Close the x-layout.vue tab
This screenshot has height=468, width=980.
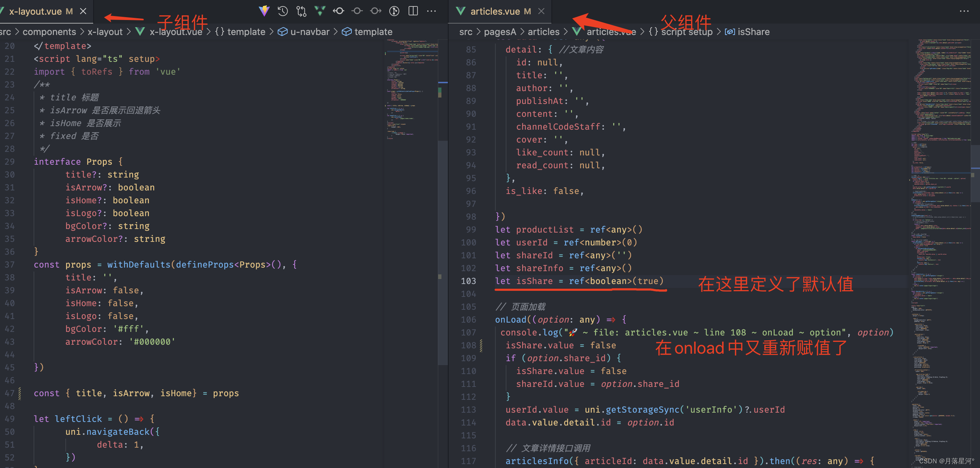click(83, 11)
